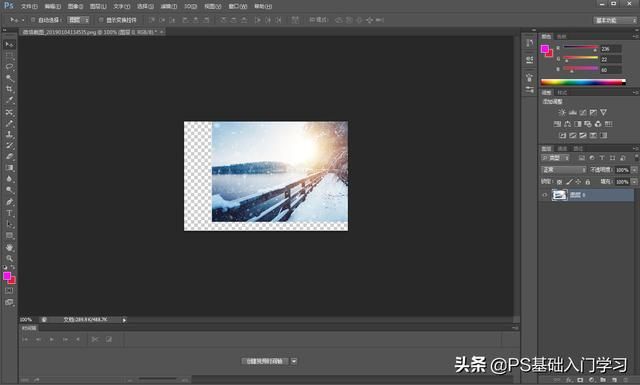The width and height of the screenshot is (640, 385).
Task: Switch to the Swatches tab
Action: pyautogui.click(x=562, y=37)
